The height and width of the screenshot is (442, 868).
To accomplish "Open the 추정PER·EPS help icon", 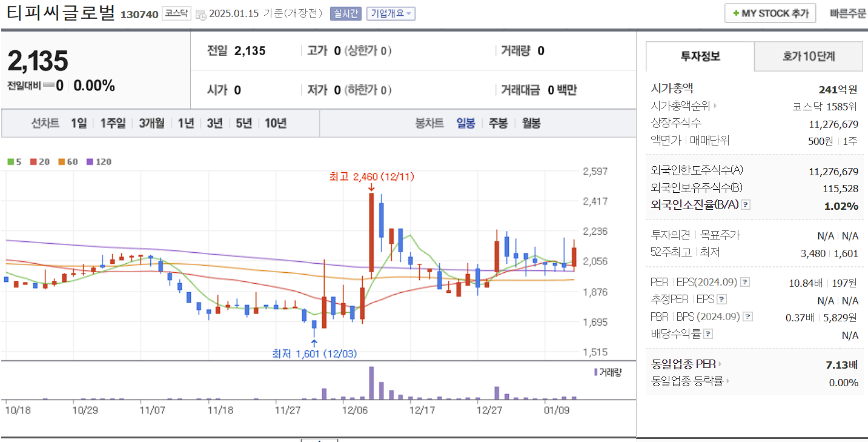I will point(721,299).
